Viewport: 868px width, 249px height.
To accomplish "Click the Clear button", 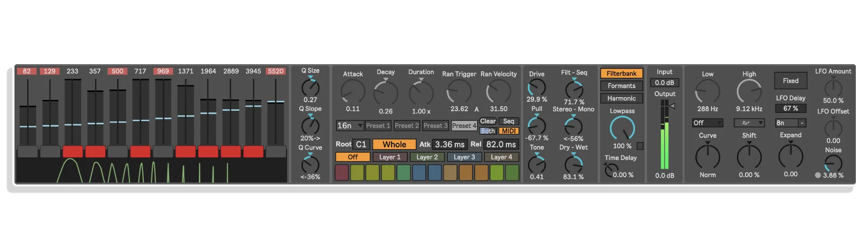I will 488,121.
